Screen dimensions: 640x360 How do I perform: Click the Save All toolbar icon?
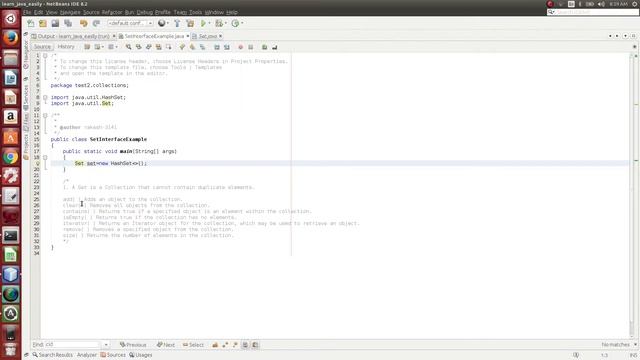tap(68, 23)
